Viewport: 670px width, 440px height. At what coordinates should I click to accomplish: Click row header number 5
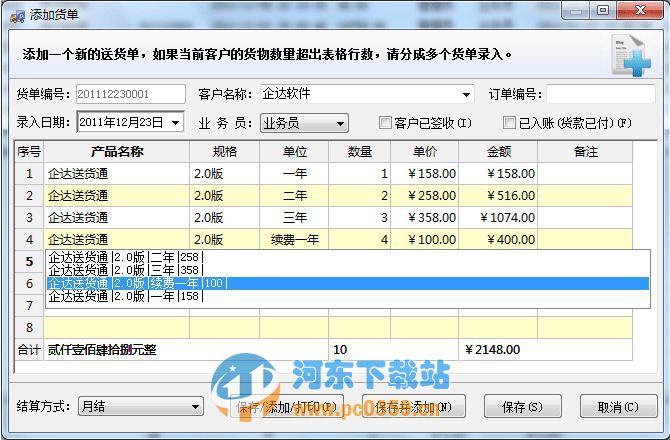pos(29,261)
